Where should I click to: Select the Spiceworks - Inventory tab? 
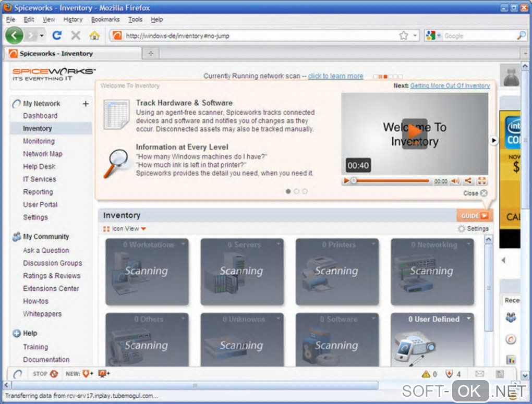[74, 54]
